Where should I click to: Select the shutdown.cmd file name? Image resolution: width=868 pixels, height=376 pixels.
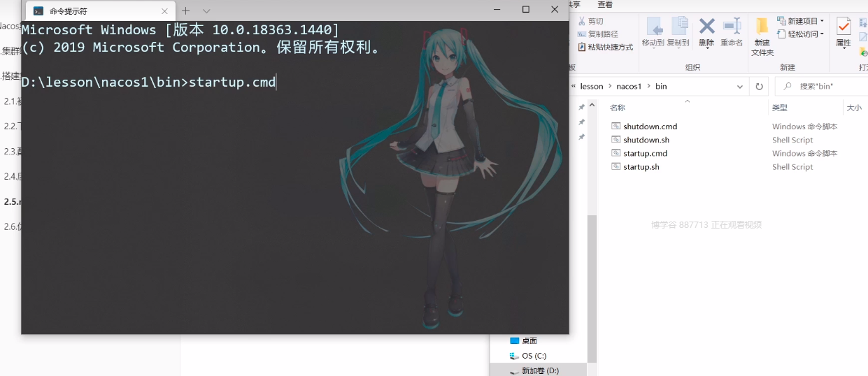click(650, 126)
